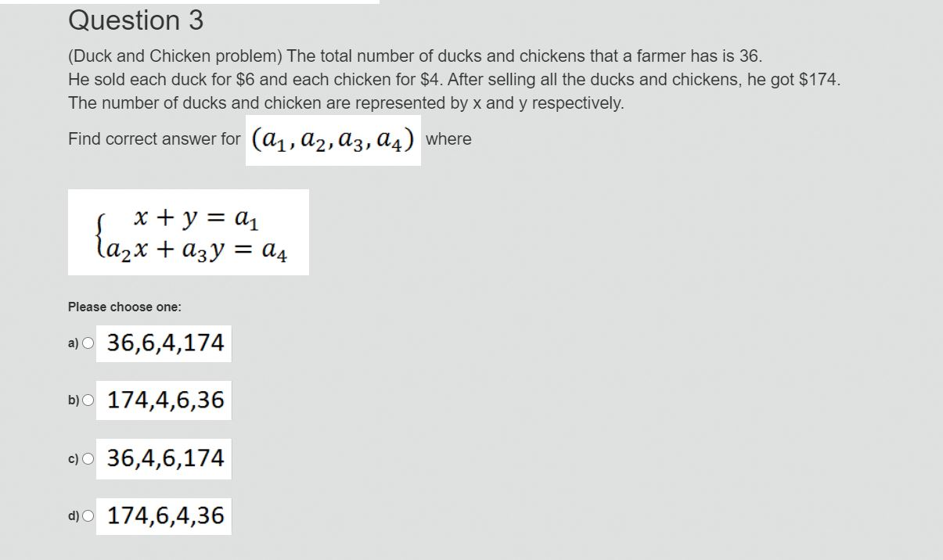Click the sentence mentioning $174 total
This screenshot has height=560, width=943.
(x=454, y=79)
